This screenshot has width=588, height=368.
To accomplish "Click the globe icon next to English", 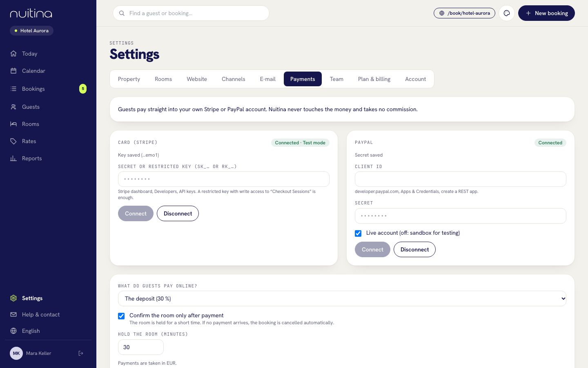I will coord(13,331).
